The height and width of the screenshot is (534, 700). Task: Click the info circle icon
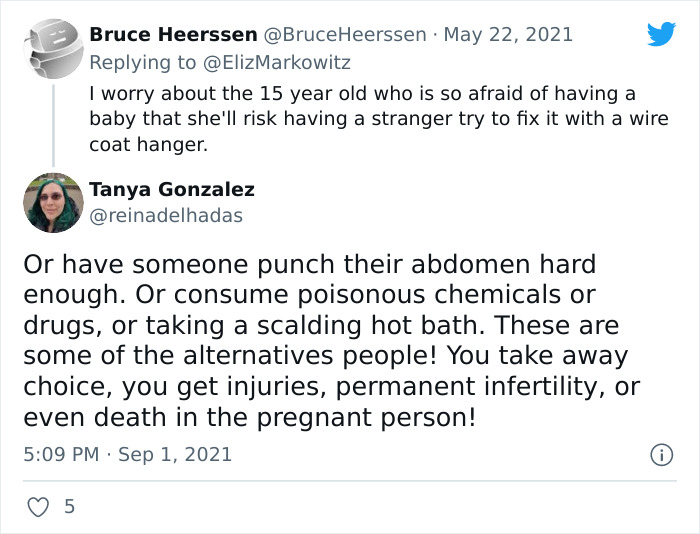(x=661, y=454)
